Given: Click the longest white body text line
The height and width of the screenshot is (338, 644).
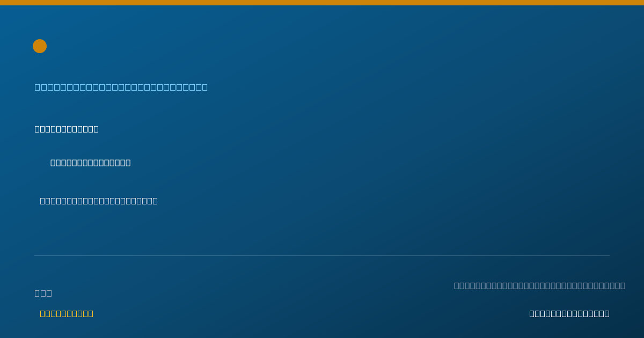Looking at the screenshot, I should pyautogui.click(x=99, y=201).
